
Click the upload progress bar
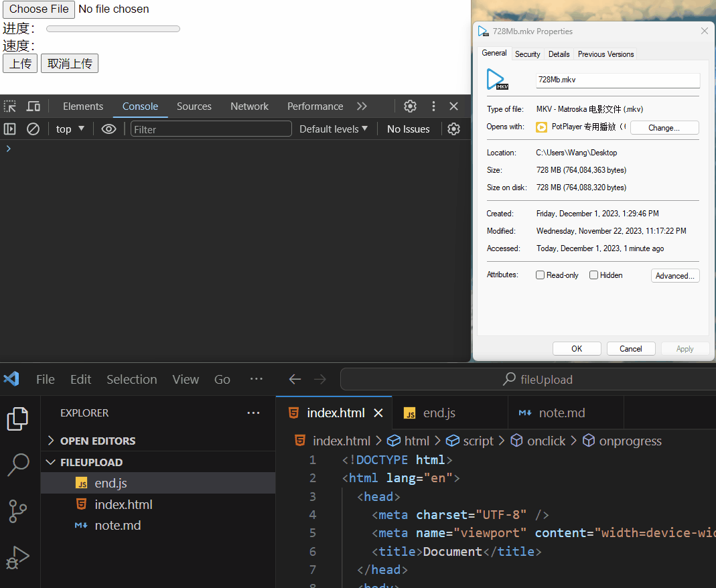pos(113,29)
